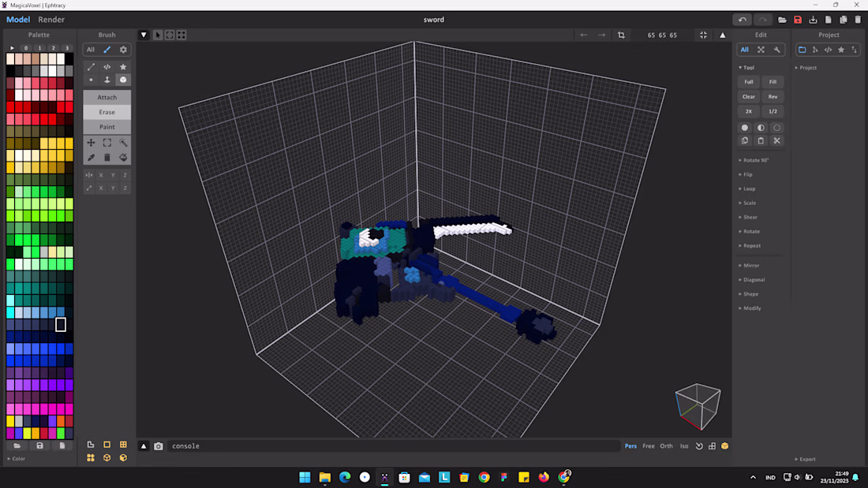Image resolution: width=868 pixels, height=488 pixels.
Task: Switch to the Render tab
Action: coord(51,20)
